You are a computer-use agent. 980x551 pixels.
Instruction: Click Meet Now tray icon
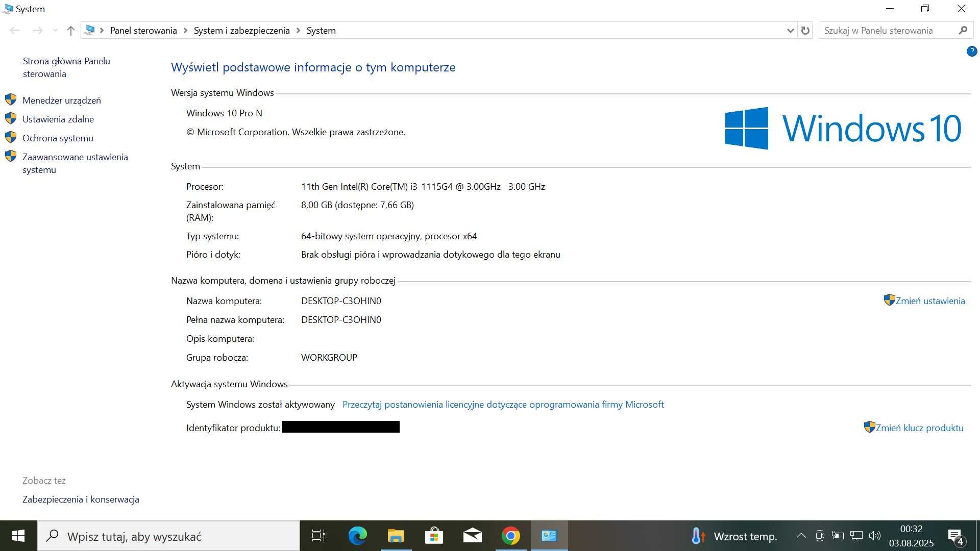click(820, 536)
